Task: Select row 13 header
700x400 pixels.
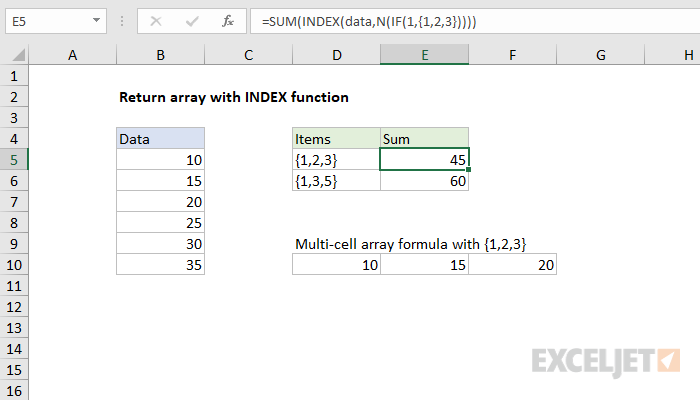Action: pos(14,328)
